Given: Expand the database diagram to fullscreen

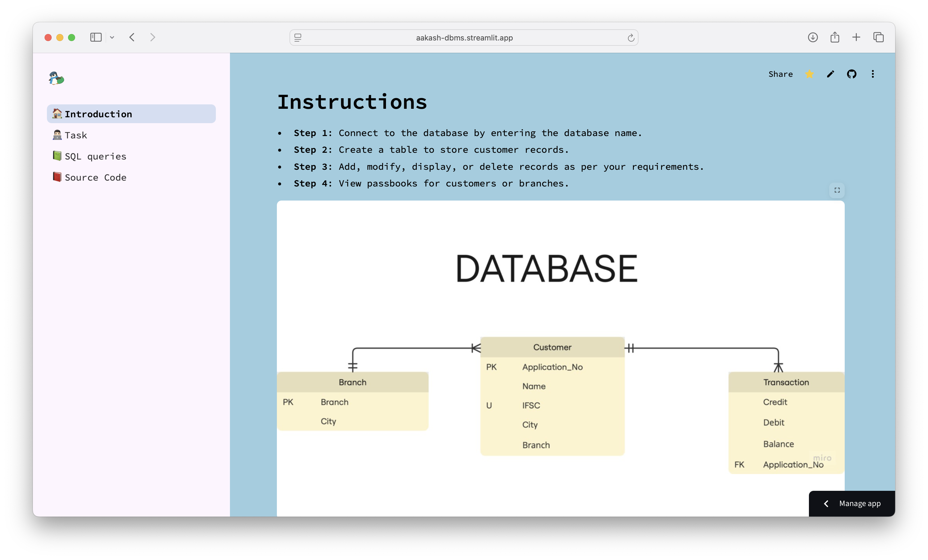Looking at the screenshot, I should coord(837,190).
